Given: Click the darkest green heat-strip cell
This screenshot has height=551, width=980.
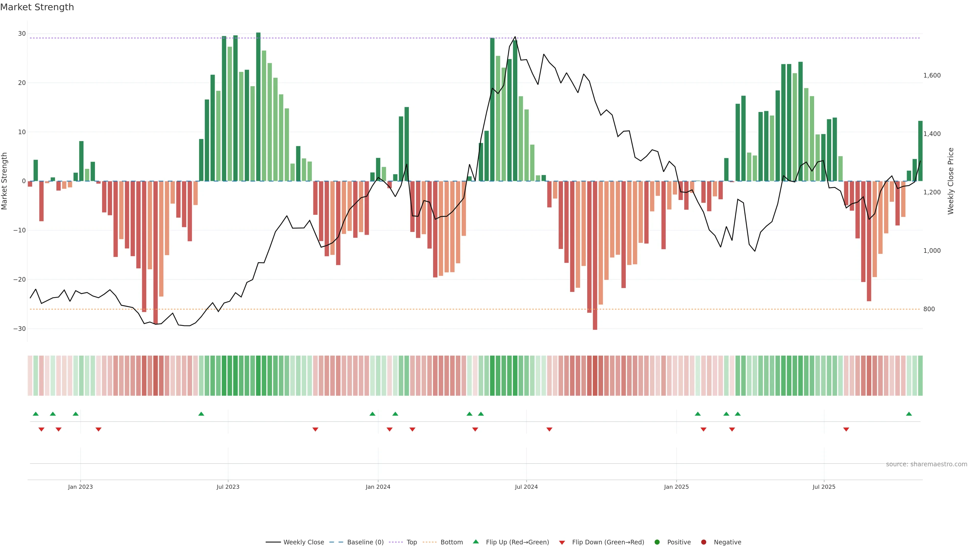Looking at the screenshot, I should [x=258, y=375].
